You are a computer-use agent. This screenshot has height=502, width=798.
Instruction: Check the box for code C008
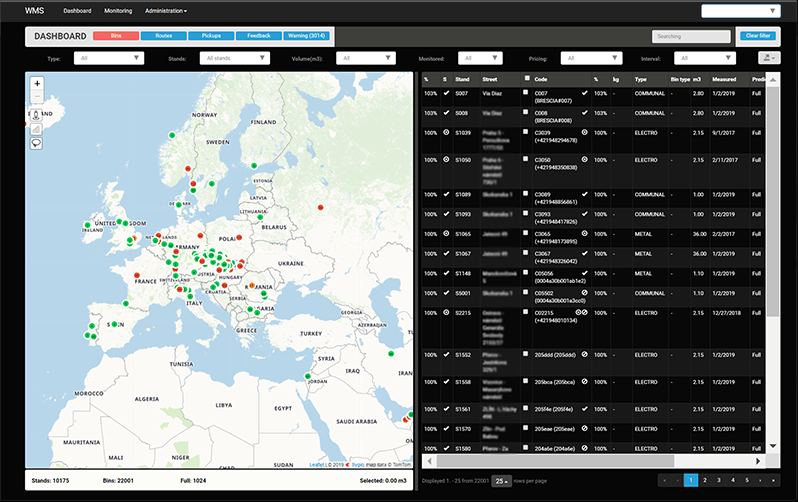[x=526, y=112]
